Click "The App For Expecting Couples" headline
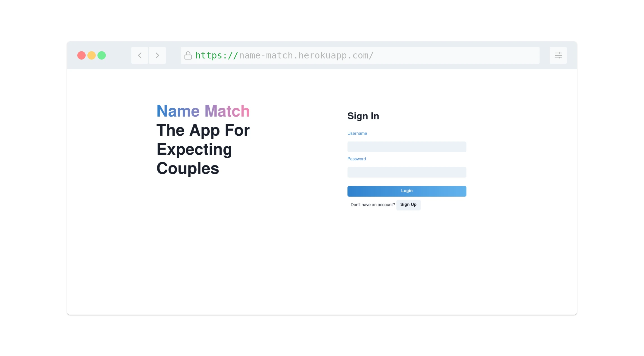 [203, 149]
